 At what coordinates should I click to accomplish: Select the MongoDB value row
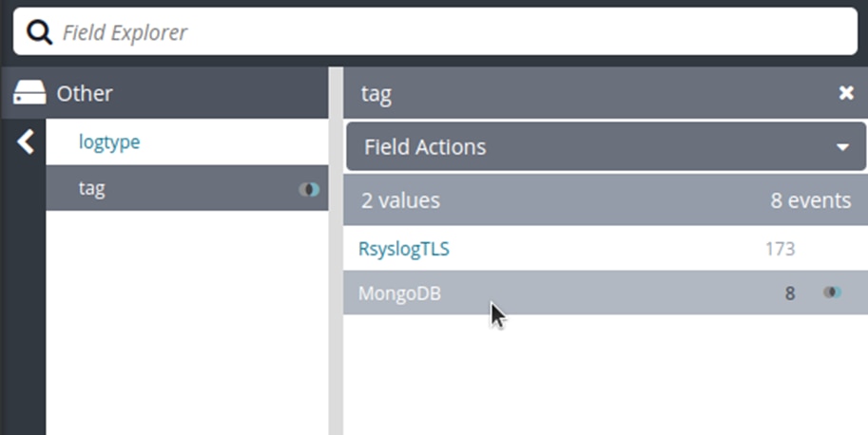tap(399, 293)
